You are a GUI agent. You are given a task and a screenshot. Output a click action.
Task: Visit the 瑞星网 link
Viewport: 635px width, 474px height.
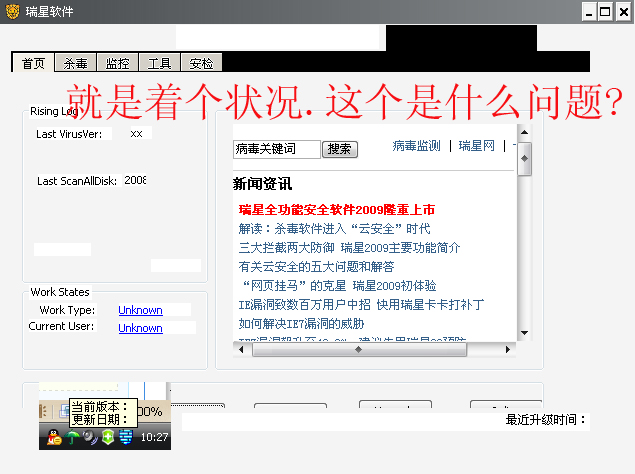pos(477,146)
